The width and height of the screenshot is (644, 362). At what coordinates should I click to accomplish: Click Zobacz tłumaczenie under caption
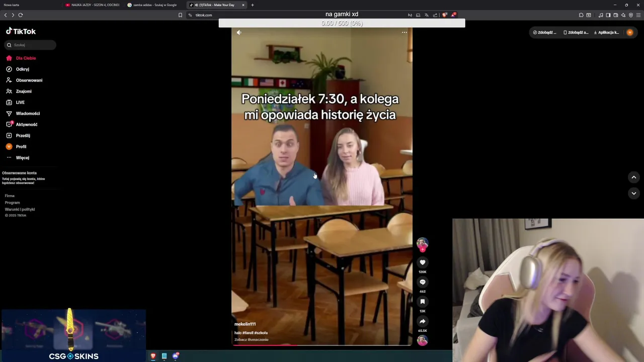251,339
